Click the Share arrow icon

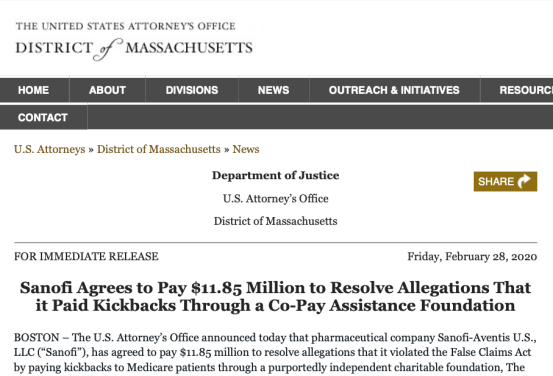[x=524, y=181]
